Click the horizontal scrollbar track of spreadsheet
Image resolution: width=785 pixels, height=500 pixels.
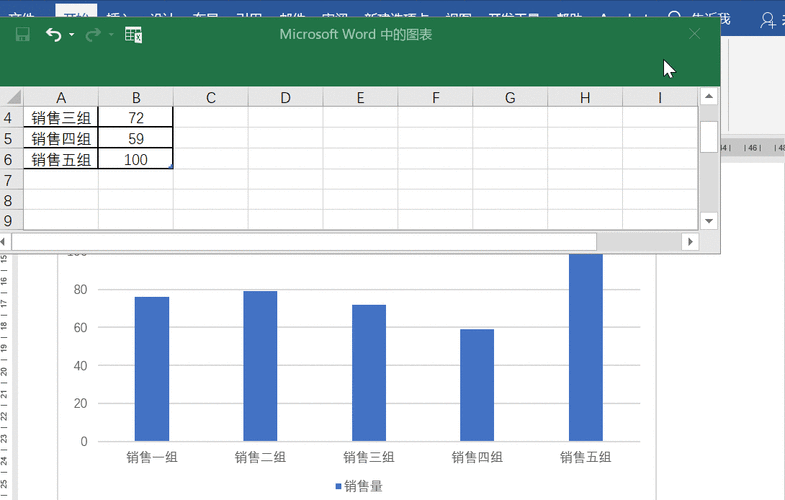pyautogui.click(x=639, y=242)
